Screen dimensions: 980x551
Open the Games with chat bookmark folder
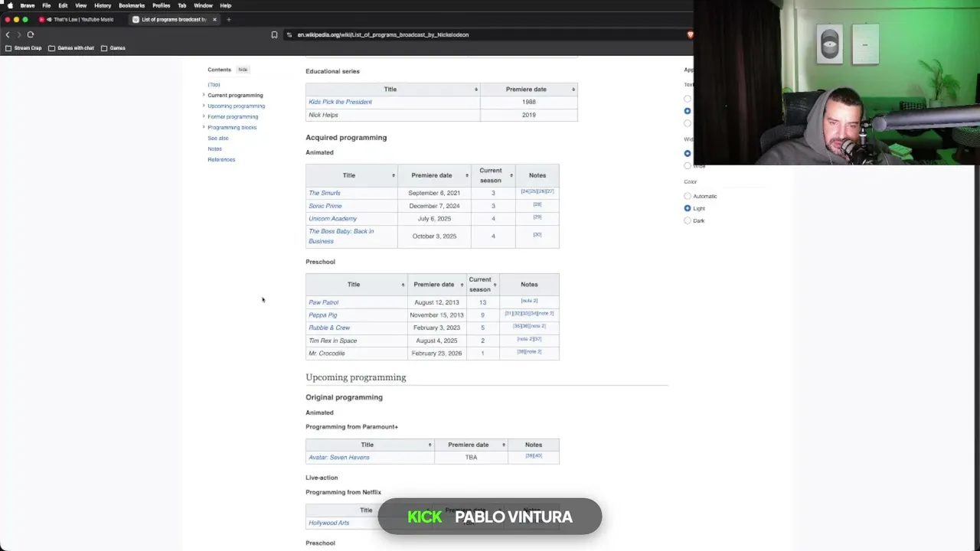tap(71, 48)
